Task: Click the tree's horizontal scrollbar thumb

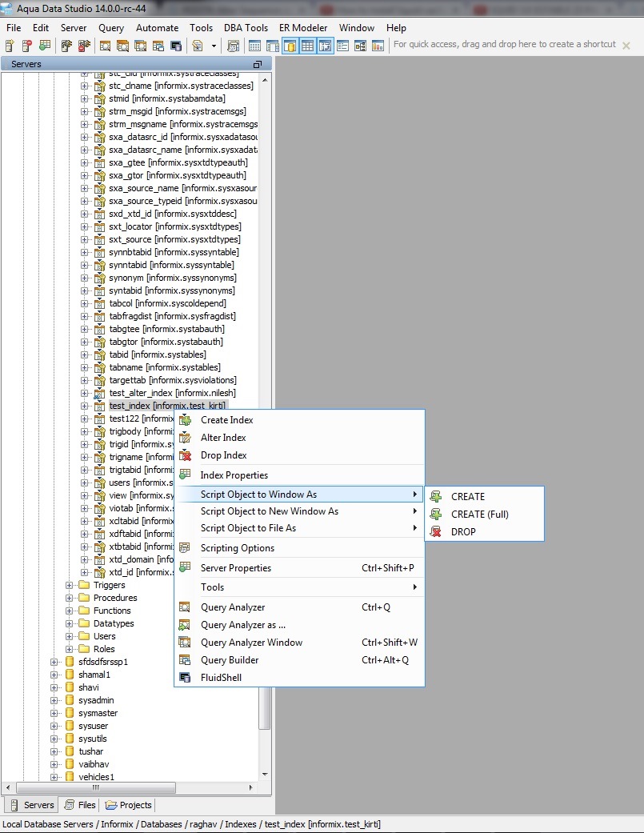Action: [x=96, y=787]
